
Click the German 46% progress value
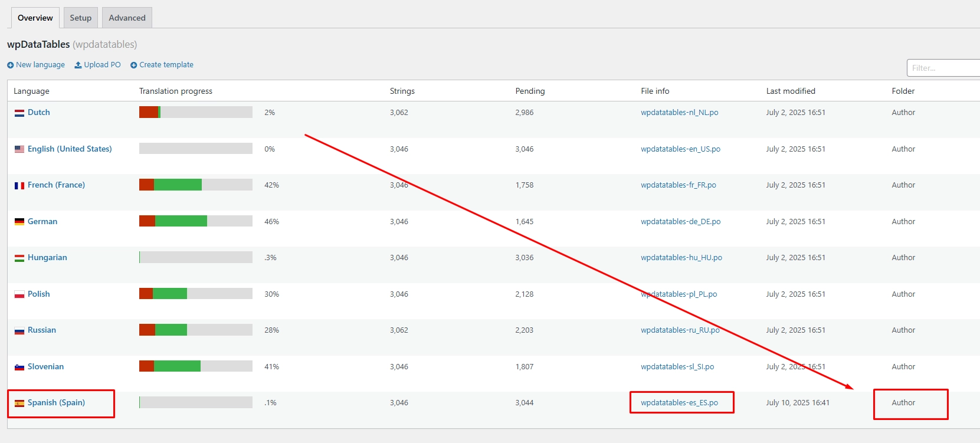pos(271,221)
